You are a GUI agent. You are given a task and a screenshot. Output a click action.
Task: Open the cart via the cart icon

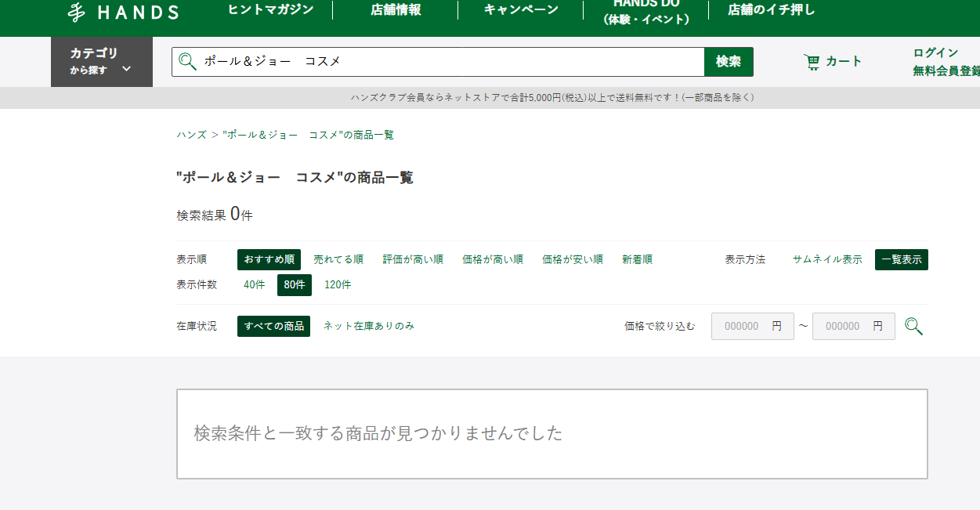812,62
